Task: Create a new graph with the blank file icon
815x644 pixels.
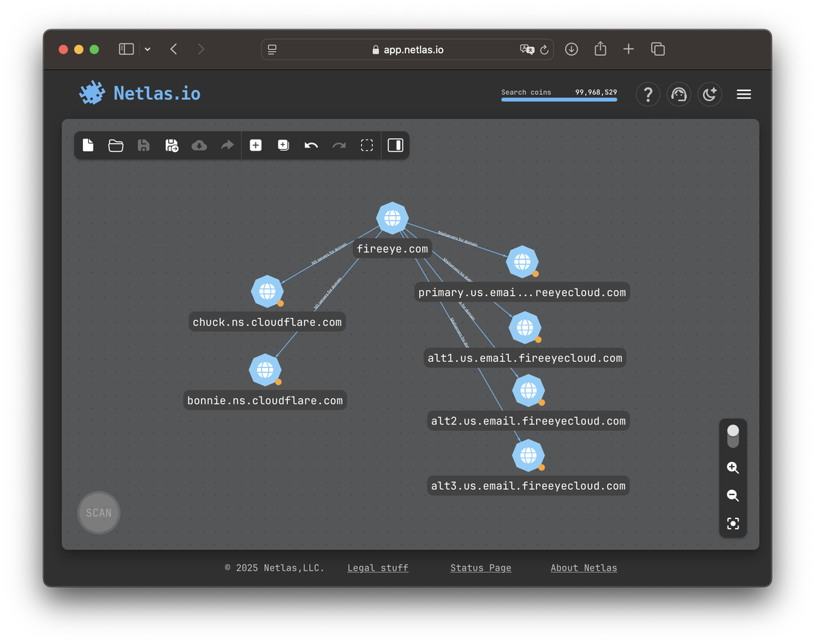Action: [88, 145]
